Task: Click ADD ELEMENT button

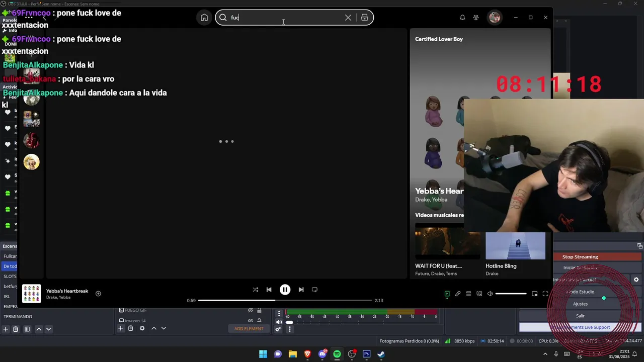Action: pyautogui.click(x=249, y=328)
